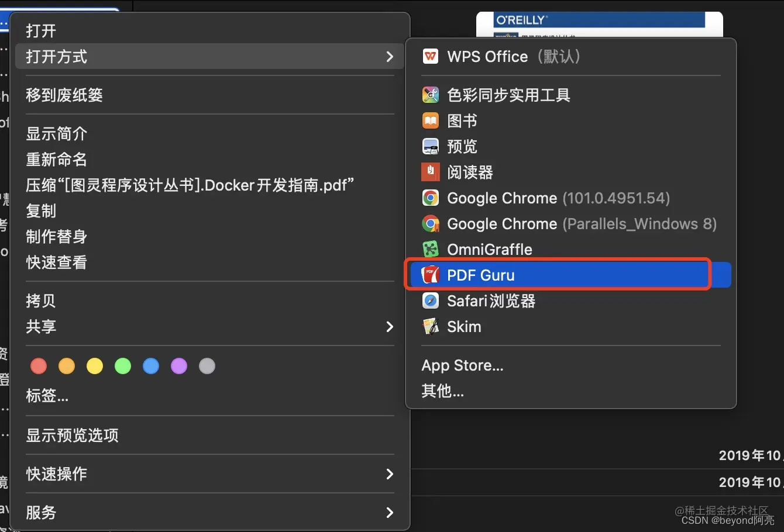Expand the 共享 submenu arrow
784x532 pixels.
tap(390, 327)
